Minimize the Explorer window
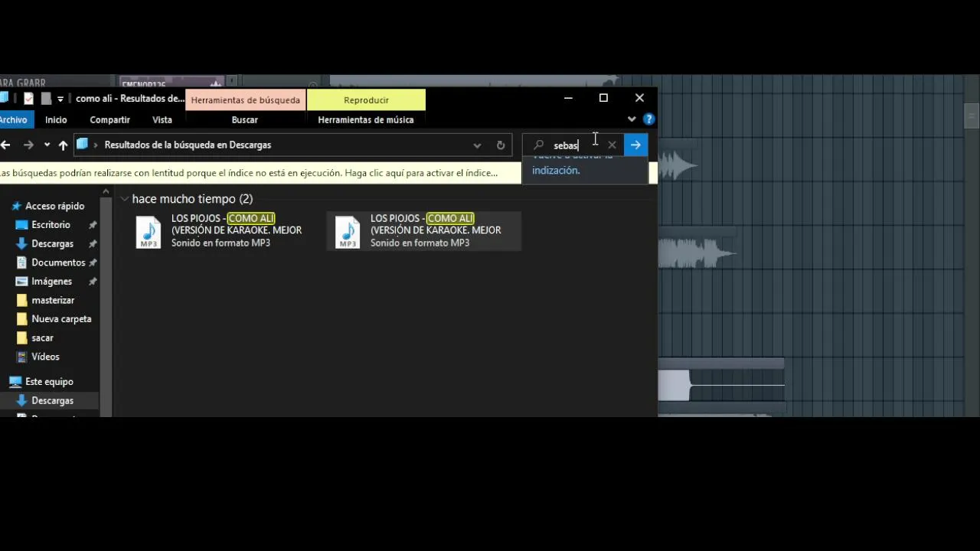 pyautogui.click(x=568, y=98)
